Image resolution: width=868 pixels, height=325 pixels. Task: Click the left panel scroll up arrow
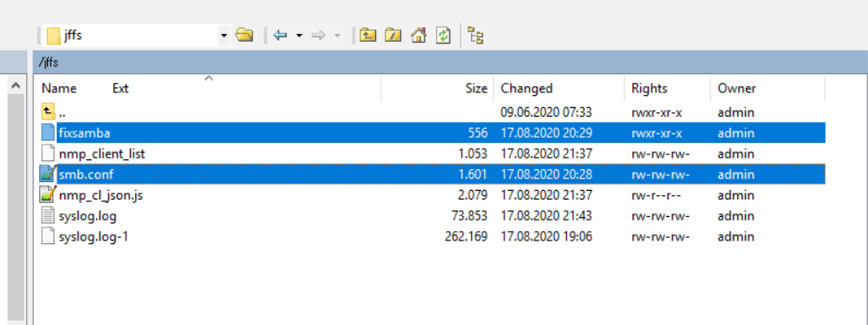point(16,85)
